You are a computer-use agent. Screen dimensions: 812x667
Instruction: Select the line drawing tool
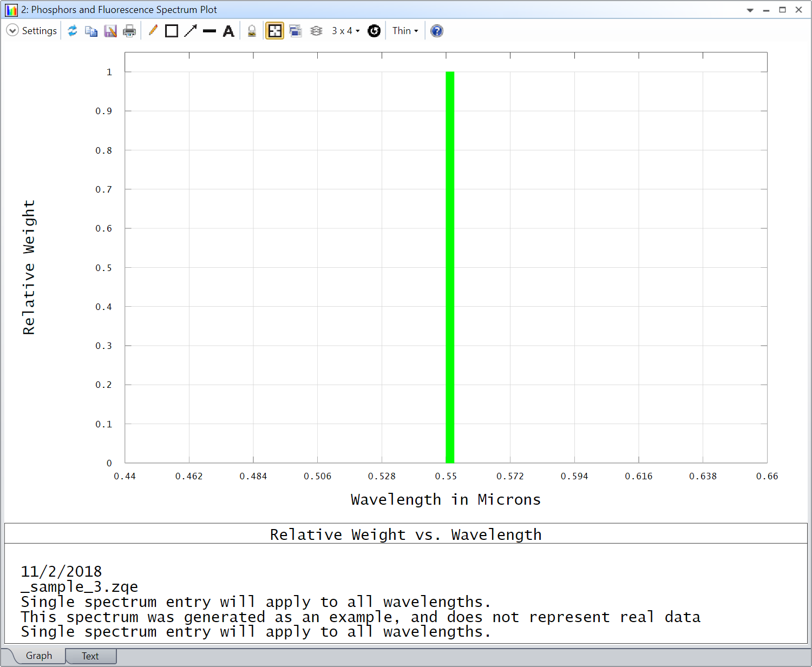[209, 31]
